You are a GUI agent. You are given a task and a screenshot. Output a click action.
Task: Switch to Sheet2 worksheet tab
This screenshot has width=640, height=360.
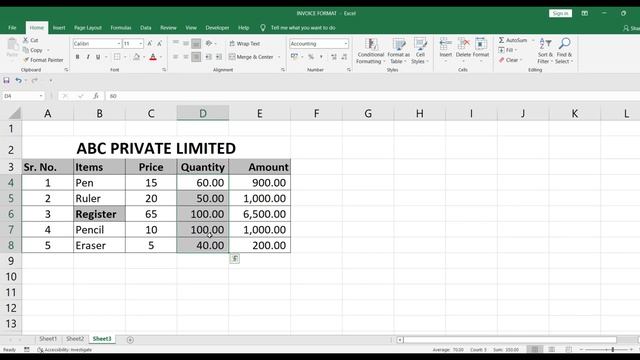75,339
